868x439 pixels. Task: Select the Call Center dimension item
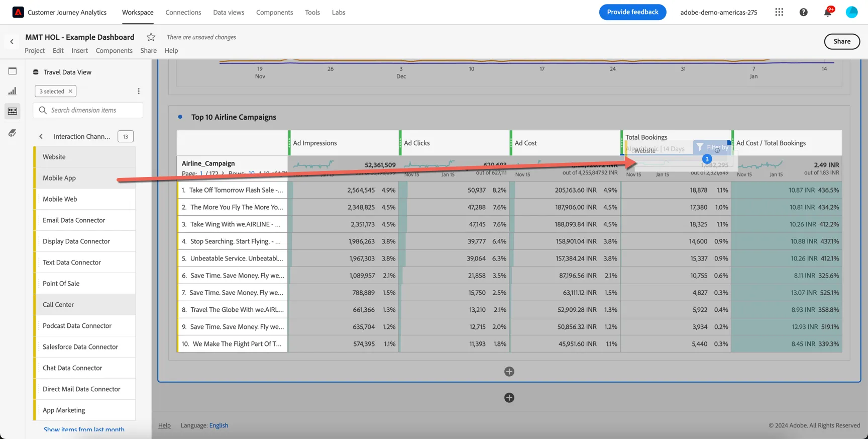[84, 305]
